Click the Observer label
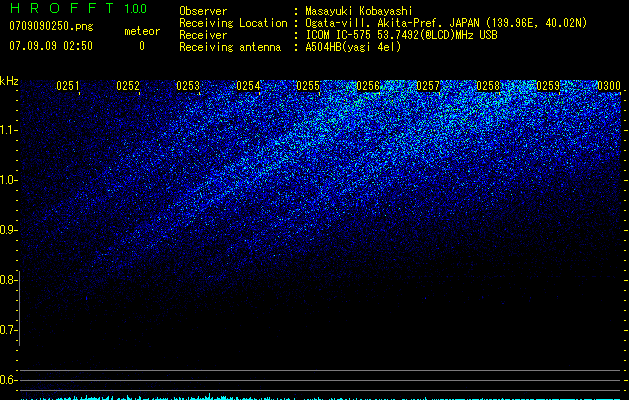 pyautogui.click(x=203, y=11)
